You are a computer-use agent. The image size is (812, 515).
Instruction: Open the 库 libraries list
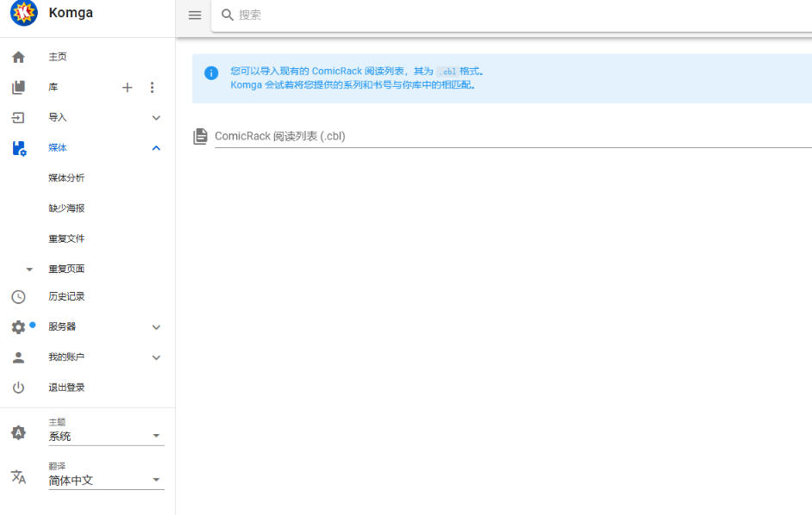coord(53,88)
